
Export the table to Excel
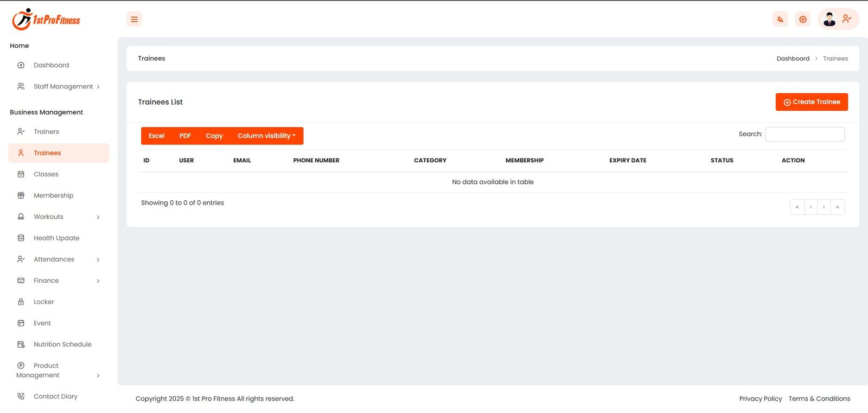click(156, 136)
